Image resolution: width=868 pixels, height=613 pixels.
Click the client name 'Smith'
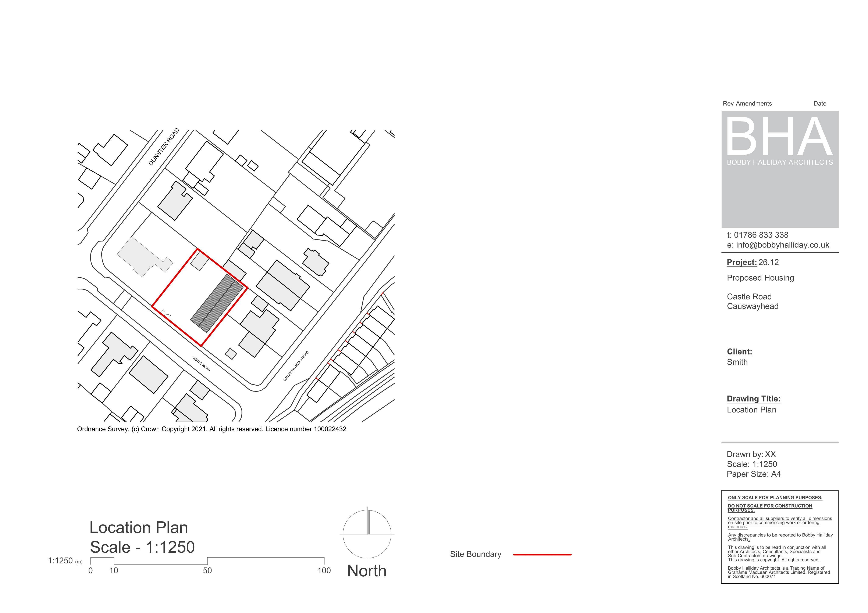737,362
